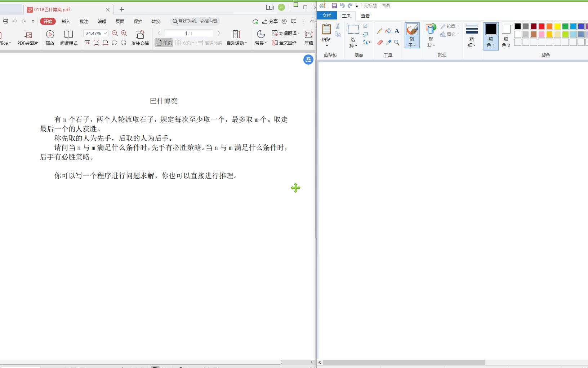Pick the red color swatch in Paint
This screenshot has width=588, height=368.
click(542, 26)
